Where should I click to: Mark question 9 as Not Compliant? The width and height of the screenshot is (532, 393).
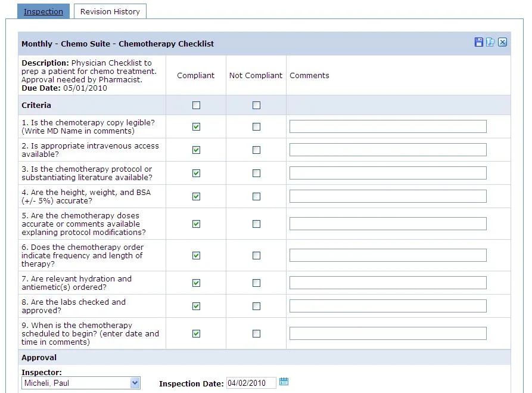[x=256, y=333]
